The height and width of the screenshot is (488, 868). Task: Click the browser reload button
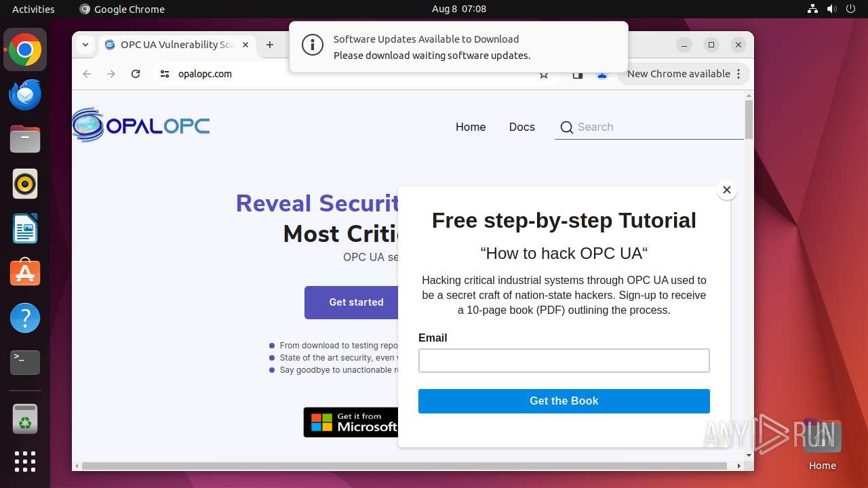[136, 74]
